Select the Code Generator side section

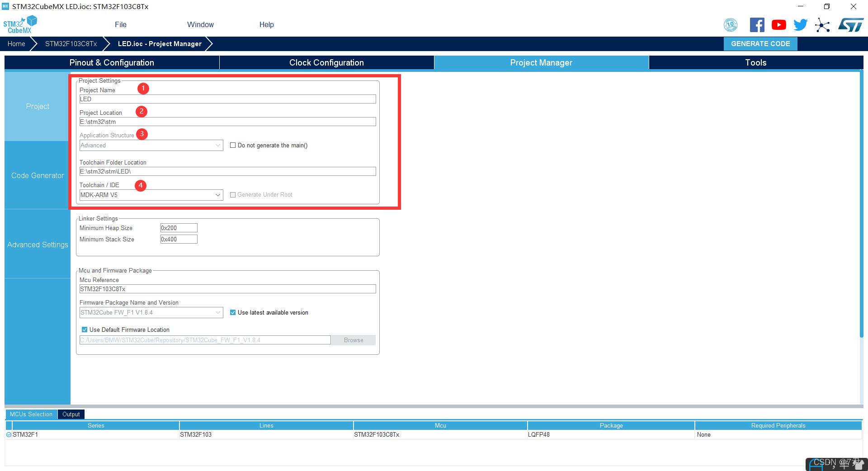tap(38, 175)
